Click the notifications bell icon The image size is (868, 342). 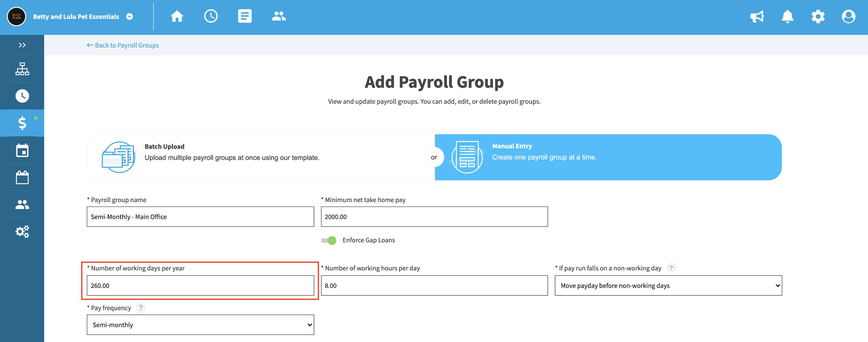(x=788, y=16)
